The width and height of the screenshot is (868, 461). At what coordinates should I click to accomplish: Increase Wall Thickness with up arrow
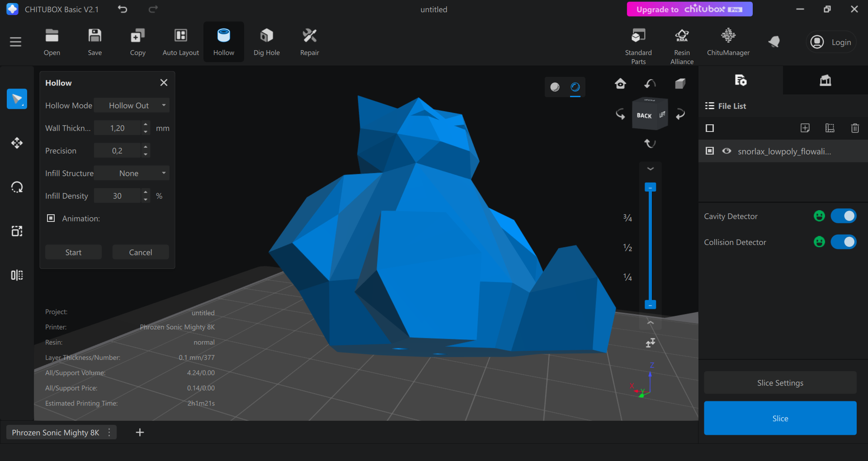coord(146,124)
